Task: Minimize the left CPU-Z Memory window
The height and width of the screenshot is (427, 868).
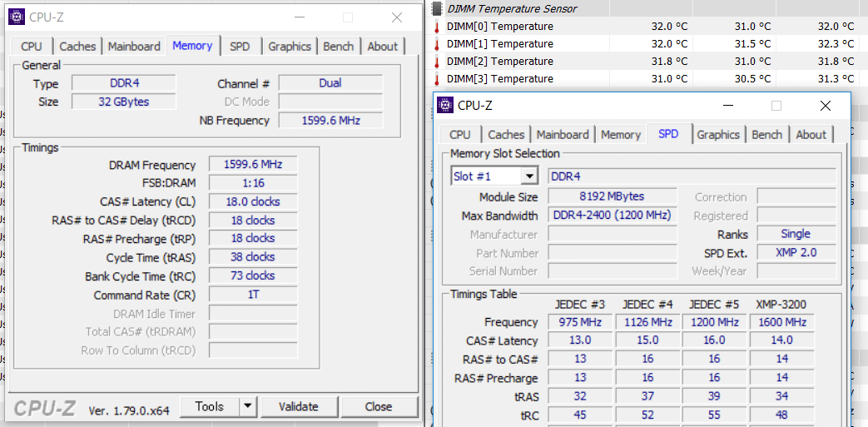Action: (299, 17)
